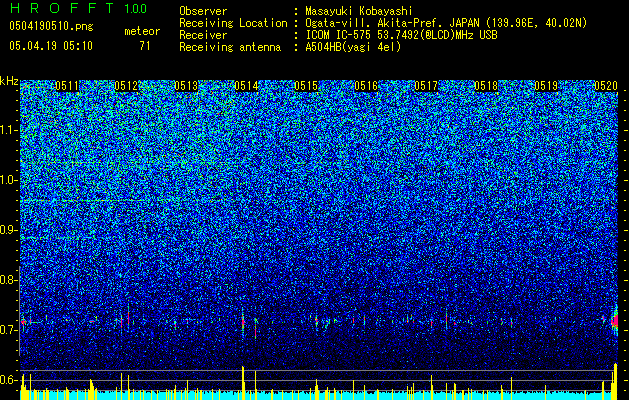Click the timestamp 05.04.19 05:10
Image resolution: width=629 pixels, height=400 pixels.
[x=51, y=45]
